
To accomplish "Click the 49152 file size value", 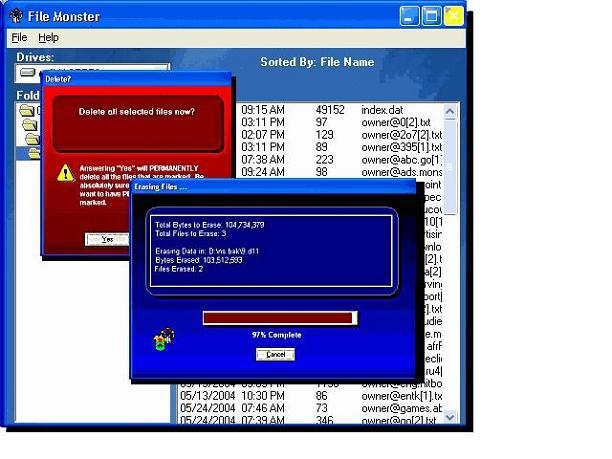I will [x=330, y=110].
